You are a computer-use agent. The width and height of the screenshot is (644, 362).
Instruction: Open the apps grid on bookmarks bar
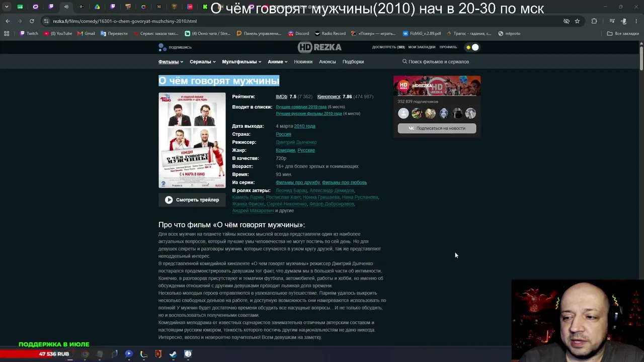tap(7, 34)
